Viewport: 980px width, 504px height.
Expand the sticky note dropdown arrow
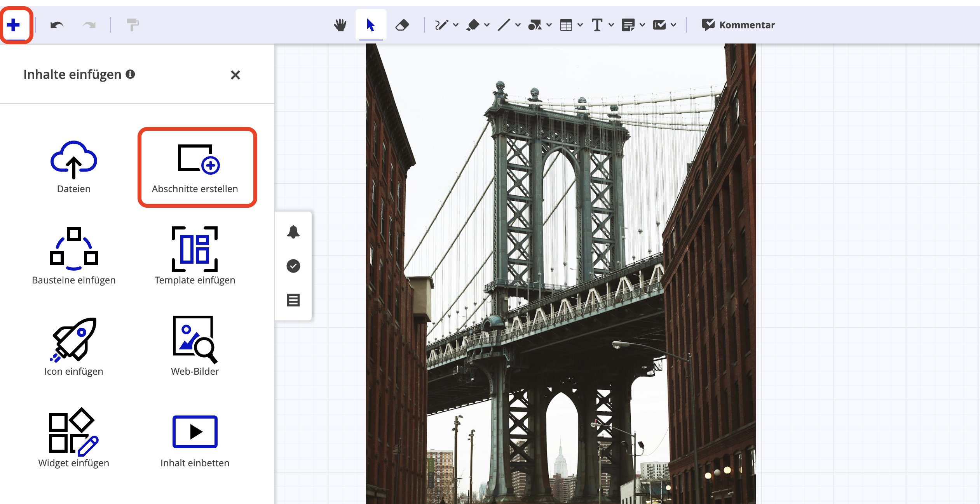pyautogui.click(x=641, y=25)
